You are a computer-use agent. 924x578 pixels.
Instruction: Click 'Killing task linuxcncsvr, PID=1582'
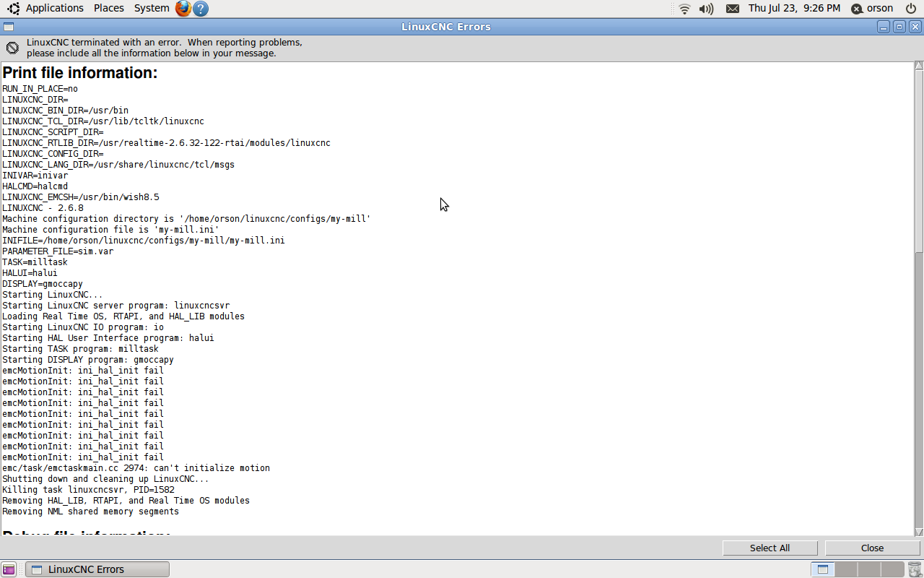[x=88, y=490]
